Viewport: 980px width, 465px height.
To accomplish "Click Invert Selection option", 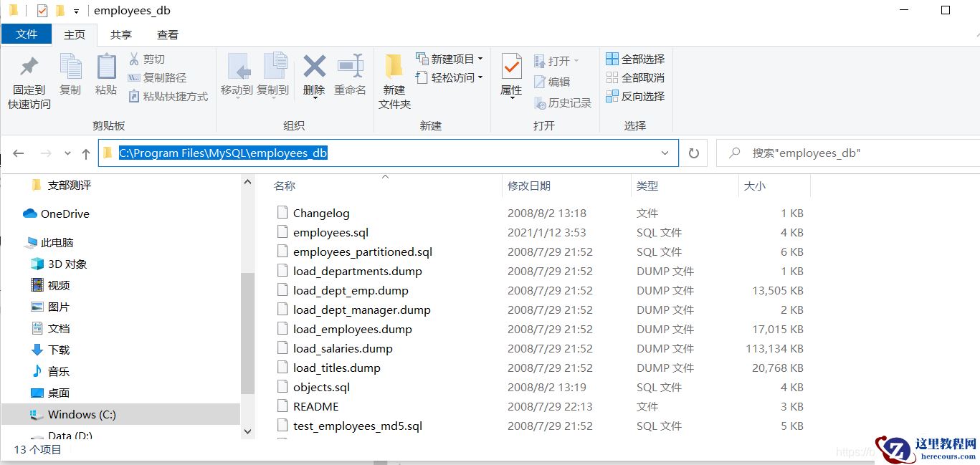I will tap(635, 96).
